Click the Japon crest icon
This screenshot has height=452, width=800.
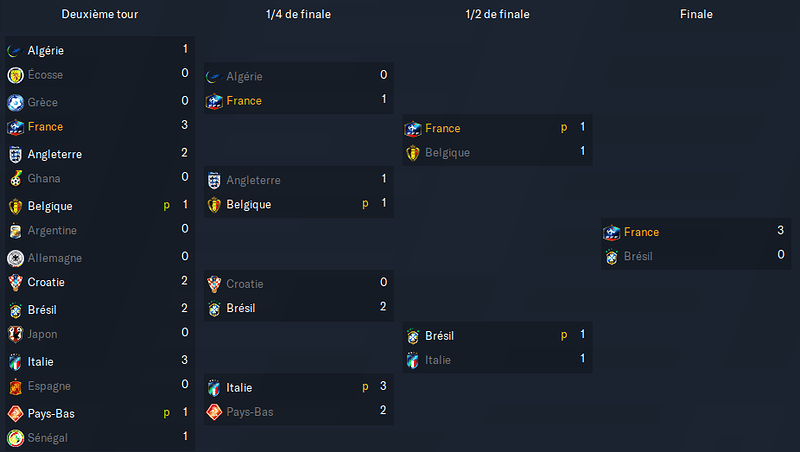coord(15,334)
